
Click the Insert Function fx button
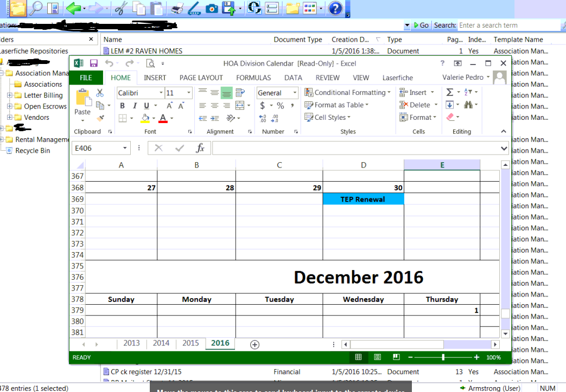(200, 148)
